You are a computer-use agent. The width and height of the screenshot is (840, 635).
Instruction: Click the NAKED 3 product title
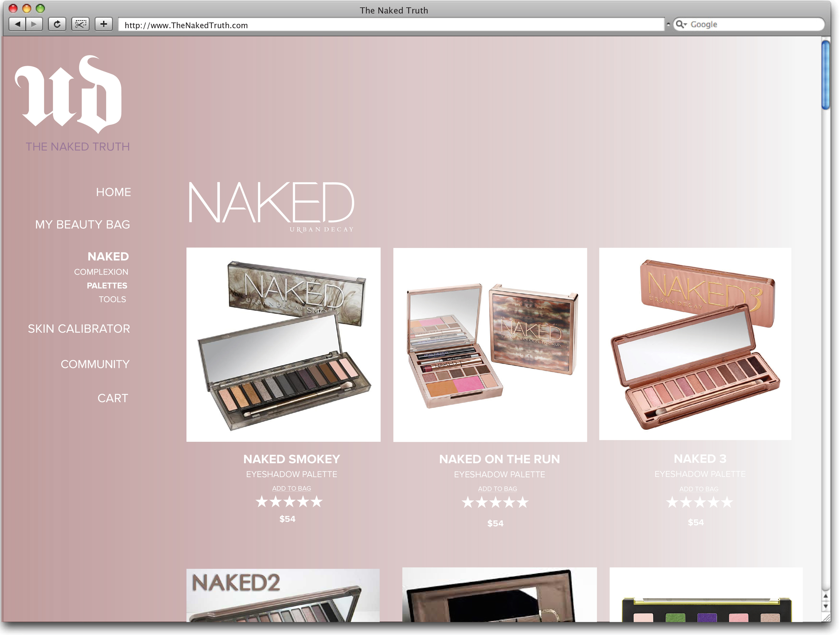click(700, 459)
